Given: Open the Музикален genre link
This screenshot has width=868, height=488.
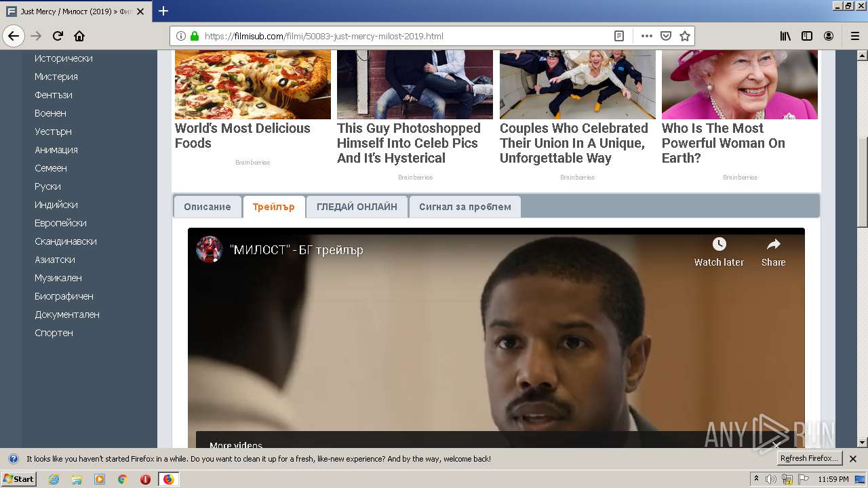Looking at the screenshot, I should point(58,278).
